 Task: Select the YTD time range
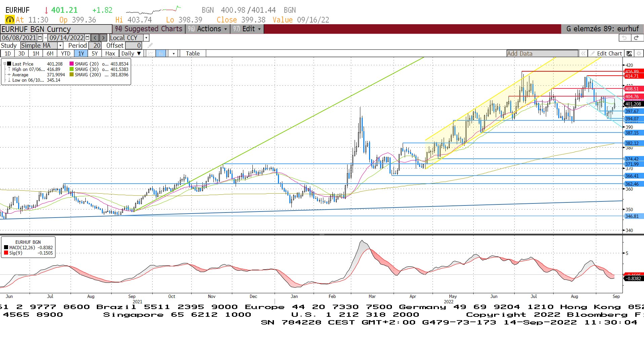point(66,53)
